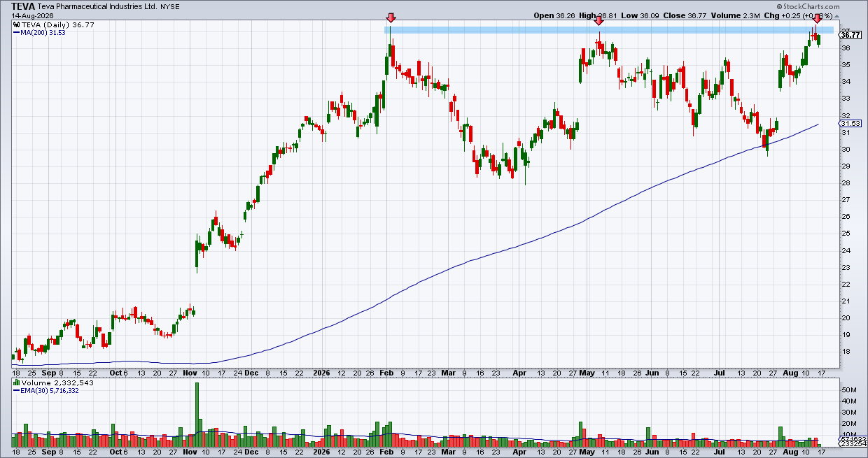Click the 30M label on volume axis
868x458 pixels.
848,413
